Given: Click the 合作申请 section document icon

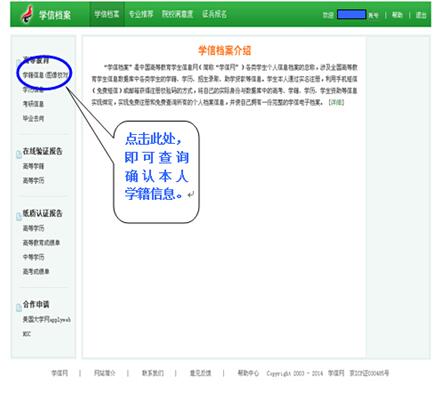Looking at the screenshot, I should pyautogui.click(x=19, y=307).
